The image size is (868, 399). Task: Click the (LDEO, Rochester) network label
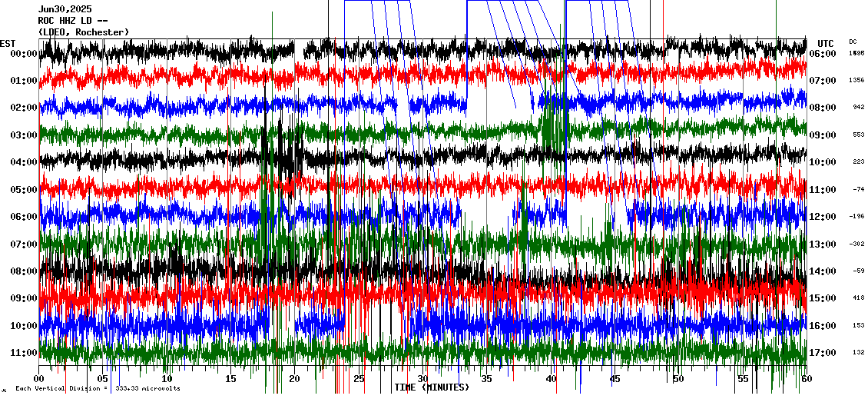tap(83, 32)
